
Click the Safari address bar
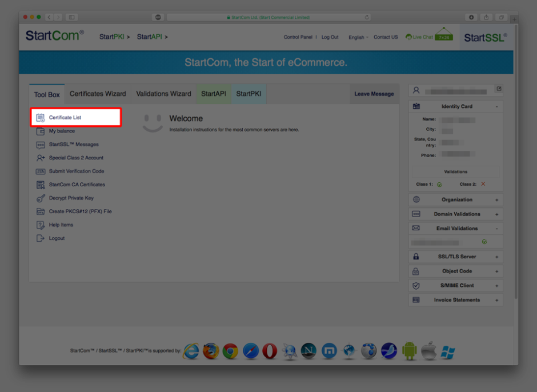pos(268,17)
